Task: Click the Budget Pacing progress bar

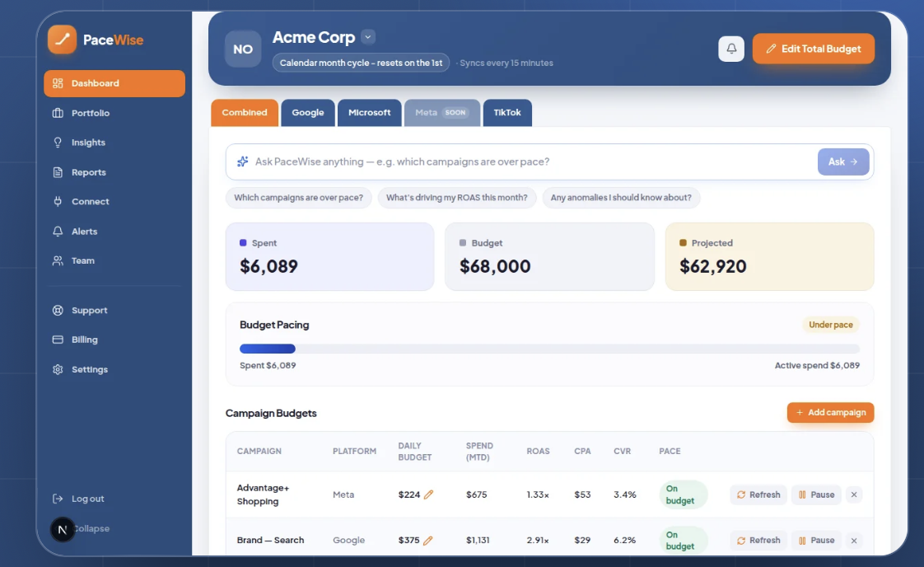Action: click(550, 349)
